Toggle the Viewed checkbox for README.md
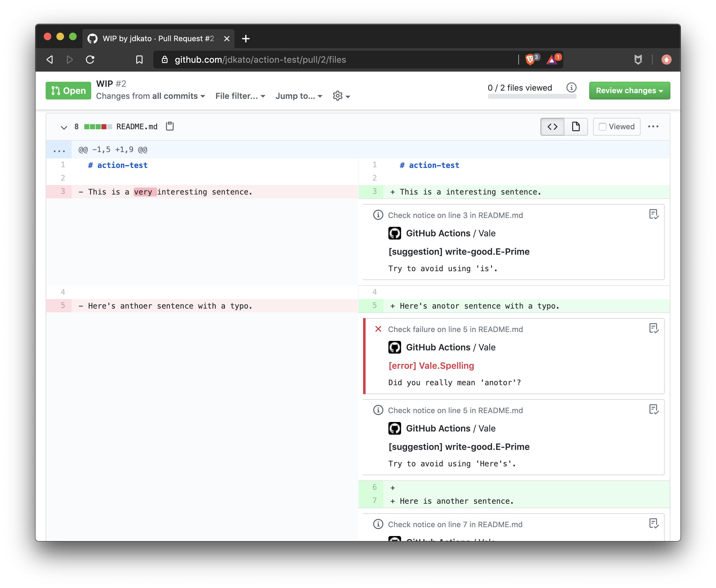The image size is (716, 588). (603, 127)
